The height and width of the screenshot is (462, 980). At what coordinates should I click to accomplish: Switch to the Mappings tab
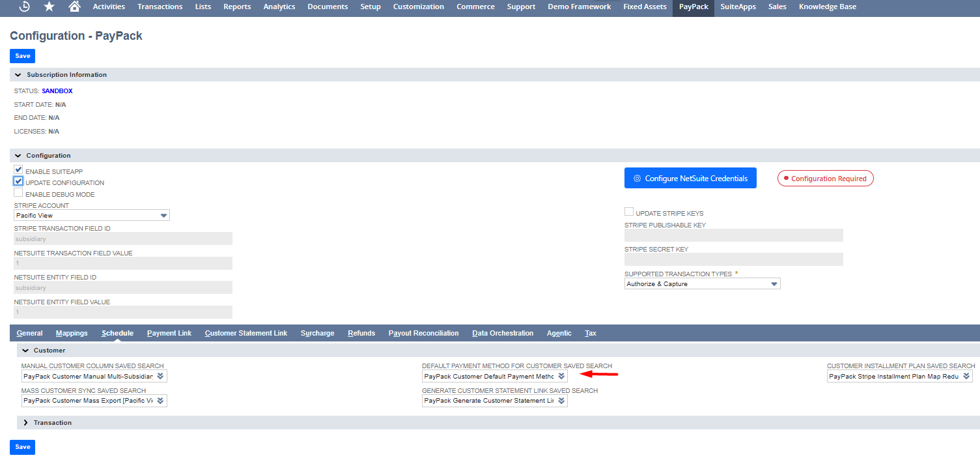72,333
